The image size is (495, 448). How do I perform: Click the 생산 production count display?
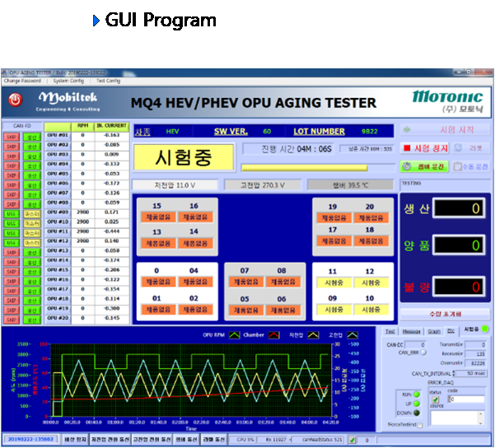[459, 208]
